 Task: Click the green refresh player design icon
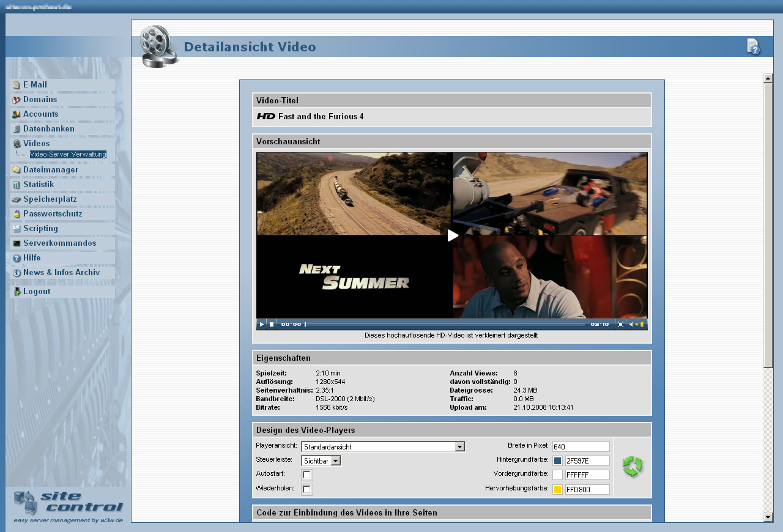[633, 467]
